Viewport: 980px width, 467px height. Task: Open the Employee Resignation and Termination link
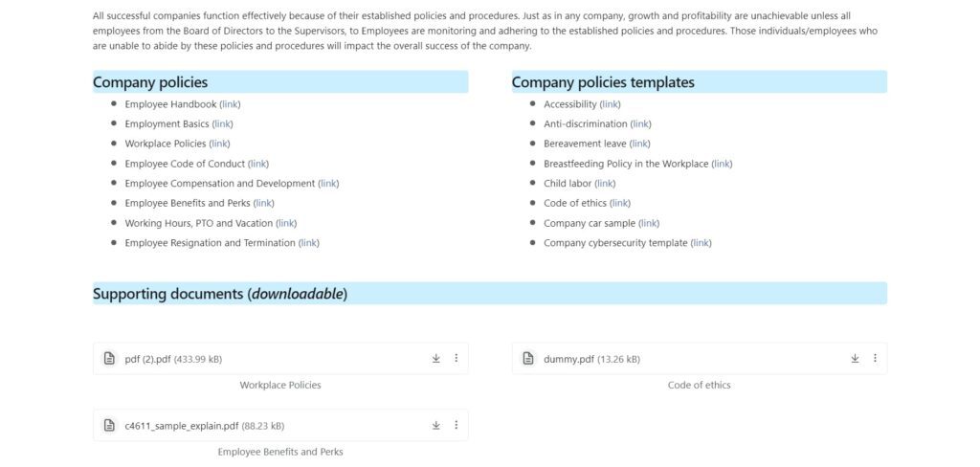click(x=309, y=242)
